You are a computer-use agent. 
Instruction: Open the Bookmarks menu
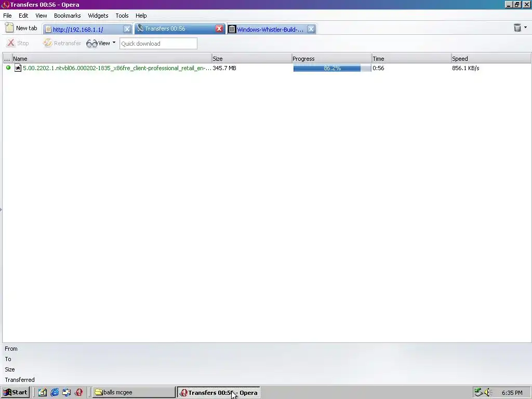(67, 16)
